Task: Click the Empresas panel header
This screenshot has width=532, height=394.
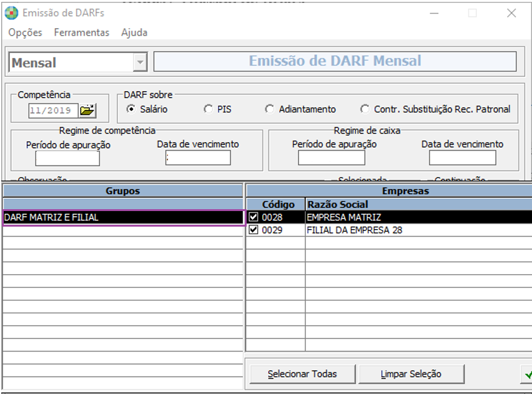Action: pos(389,190)
